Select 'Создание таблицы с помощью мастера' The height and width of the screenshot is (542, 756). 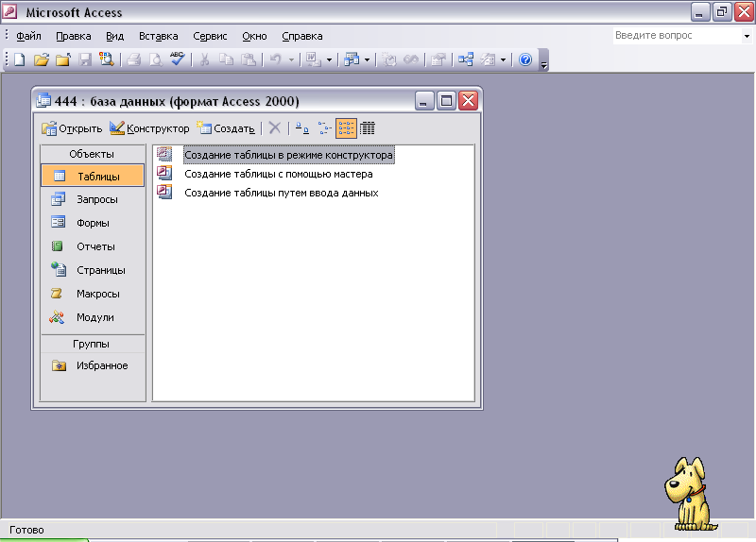(x=279, y=174)
